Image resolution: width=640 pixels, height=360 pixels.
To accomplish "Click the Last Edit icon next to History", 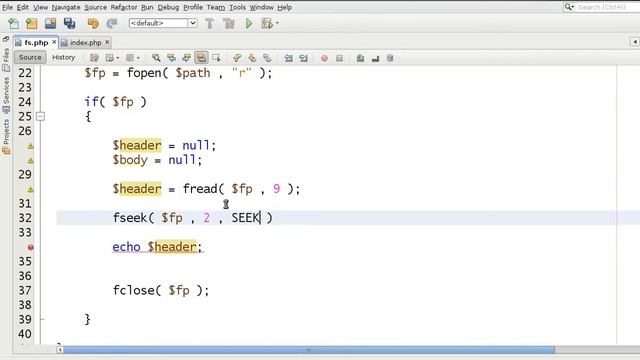I will 94,58.
